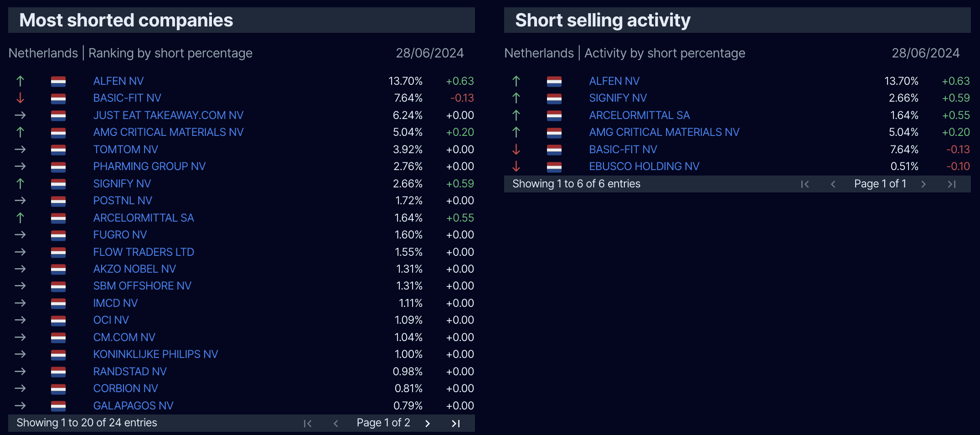Open the EBUSCO HOLDING NV link
Viewport: 980px width, 435px height.
coord(644,166)
